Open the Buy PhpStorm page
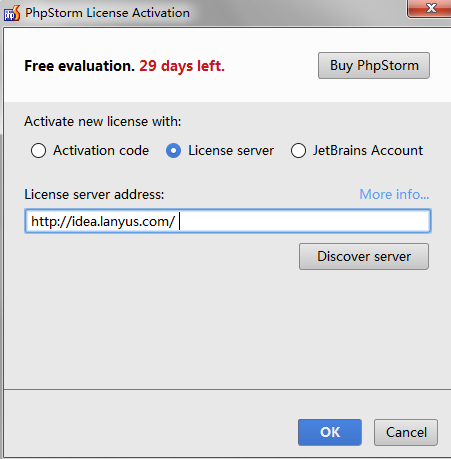 pyautogui.click(x=374, y=65)
